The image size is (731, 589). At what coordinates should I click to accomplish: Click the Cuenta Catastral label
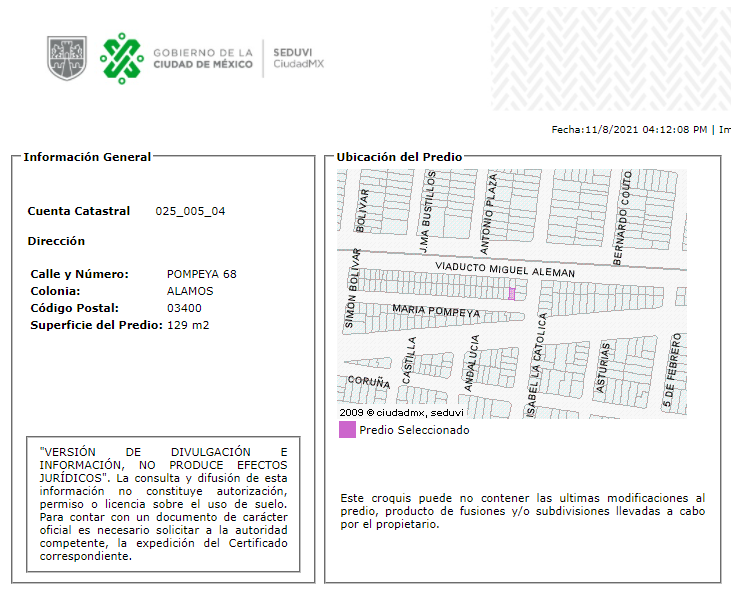coord(78,211)
